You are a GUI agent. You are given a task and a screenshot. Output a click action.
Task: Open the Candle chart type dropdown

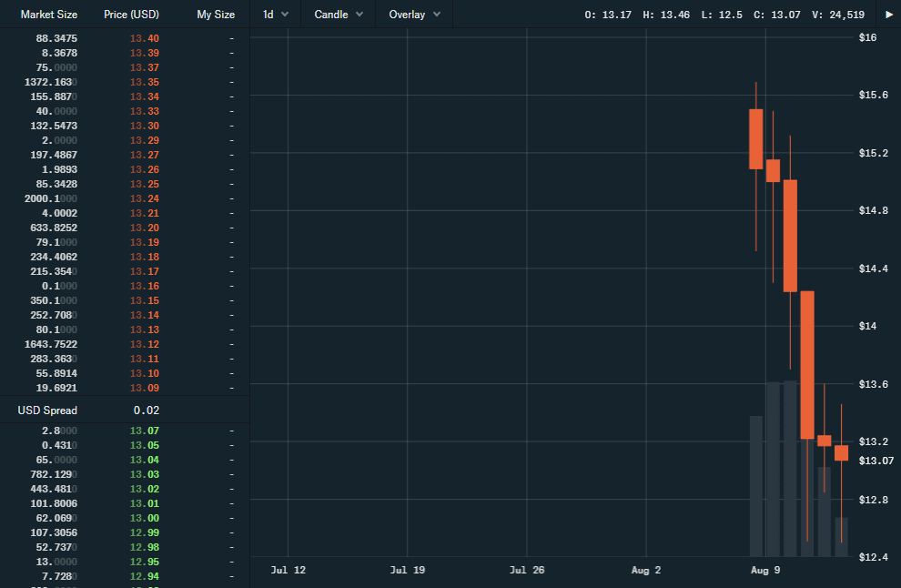coord(336,14)
